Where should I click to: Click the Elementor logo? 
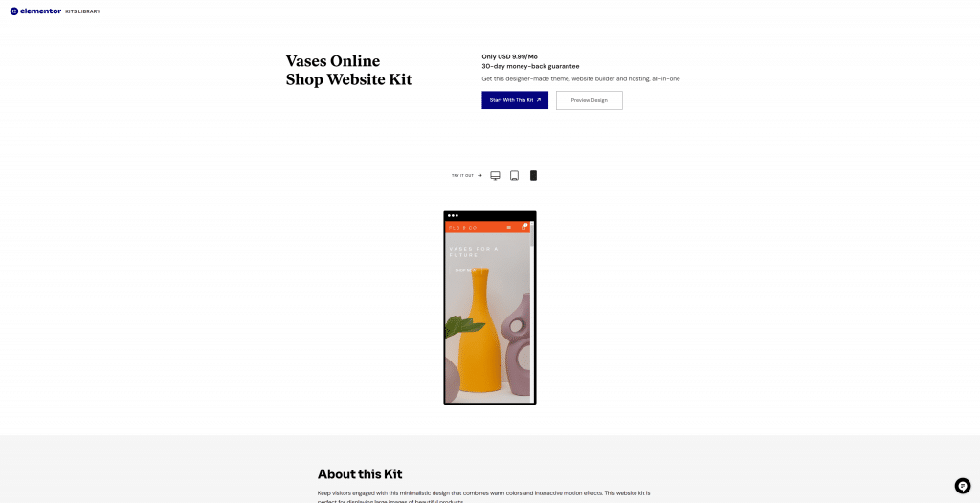pos(35,11)
